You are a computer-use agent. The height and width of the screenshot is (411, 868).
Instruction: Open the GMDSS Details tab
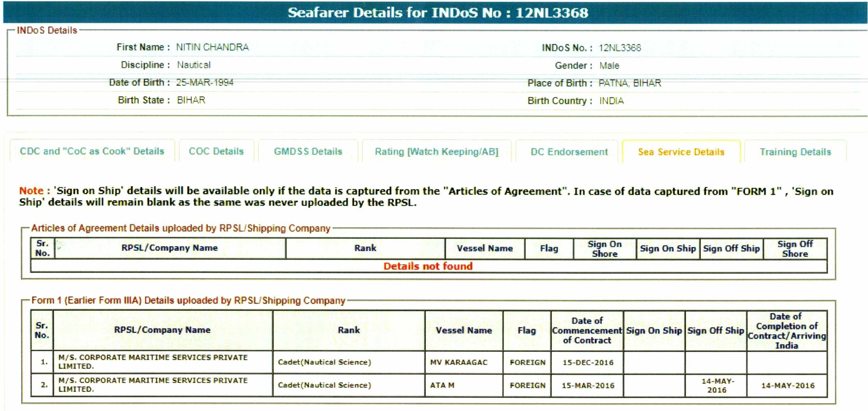(308, 151)
